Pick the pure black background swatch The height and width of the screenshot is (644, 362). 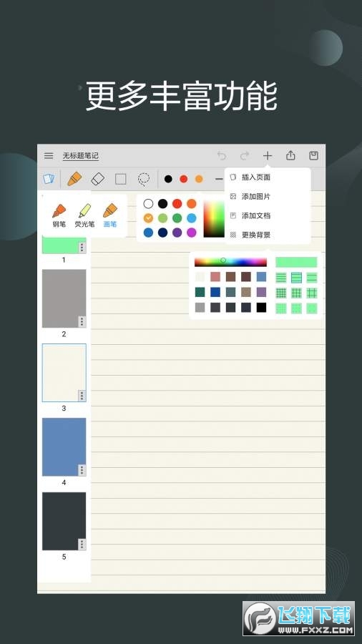click(261, 308)
